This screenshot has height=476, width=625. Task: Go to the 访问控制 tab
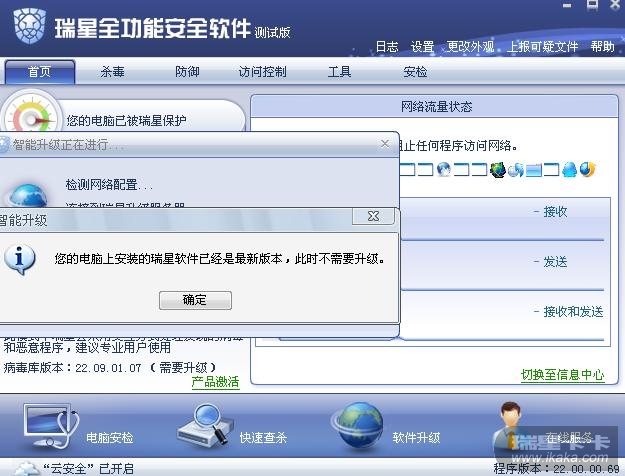pos(262,72)
